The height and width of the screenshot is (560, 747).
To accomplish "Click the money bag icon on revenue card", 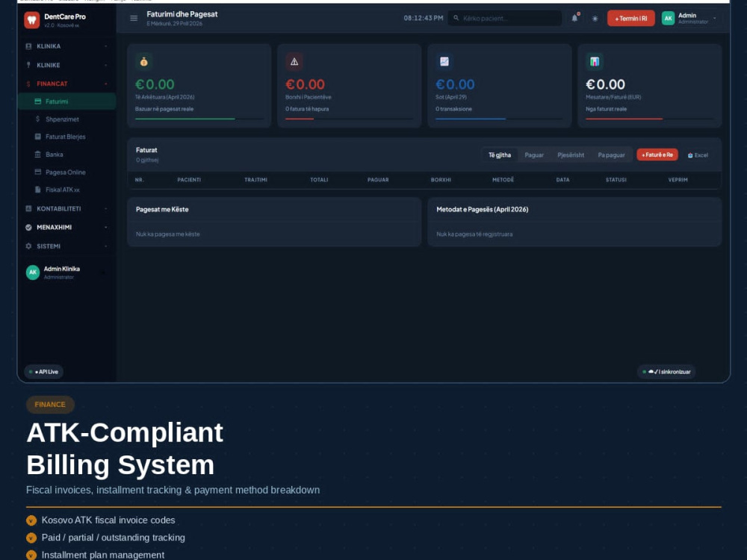I will [144, 61].
